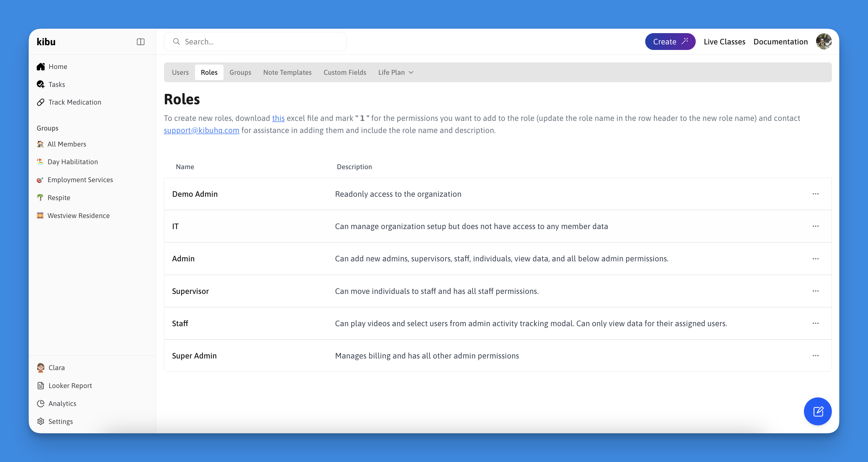The image size is (868, 462).
Task: Open options menu for Supervisor role
Action: point(815,291)
